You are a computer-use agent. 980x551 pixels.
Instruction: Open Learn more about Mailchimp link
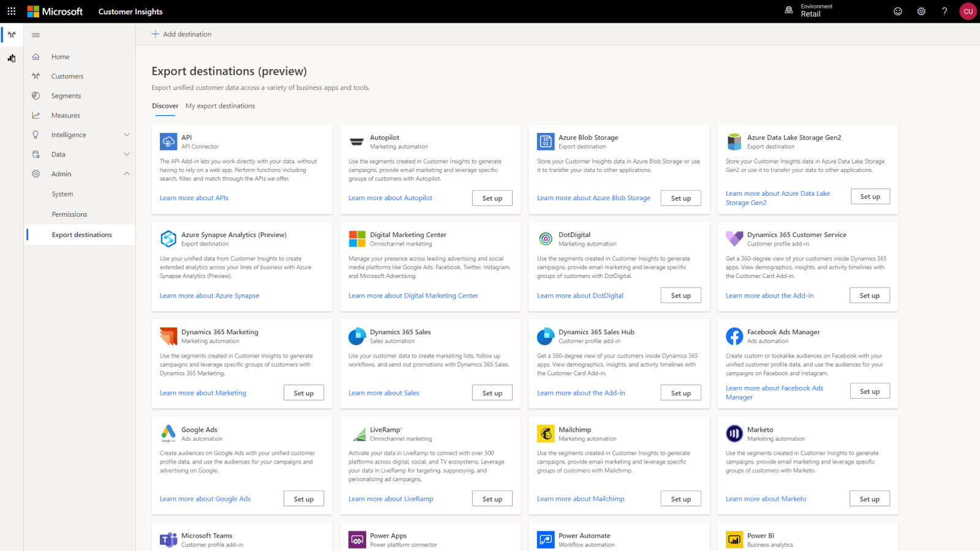coord(581,499)
